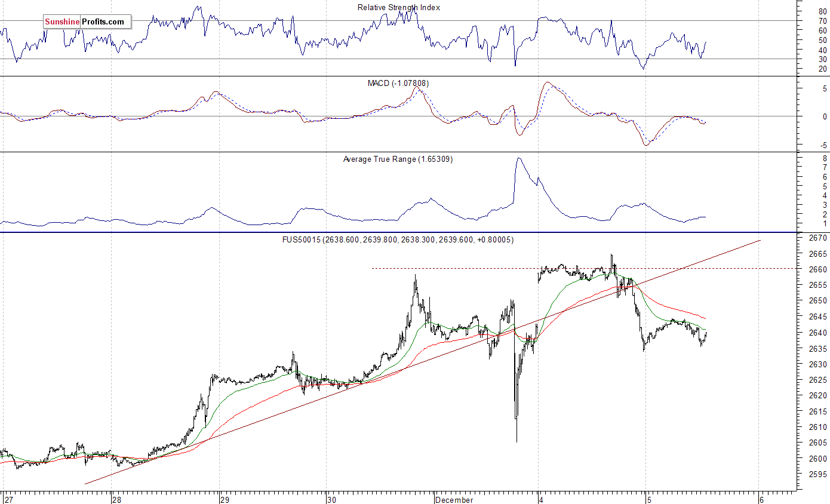Click Average True Range axis label 1

pos(825,223)
